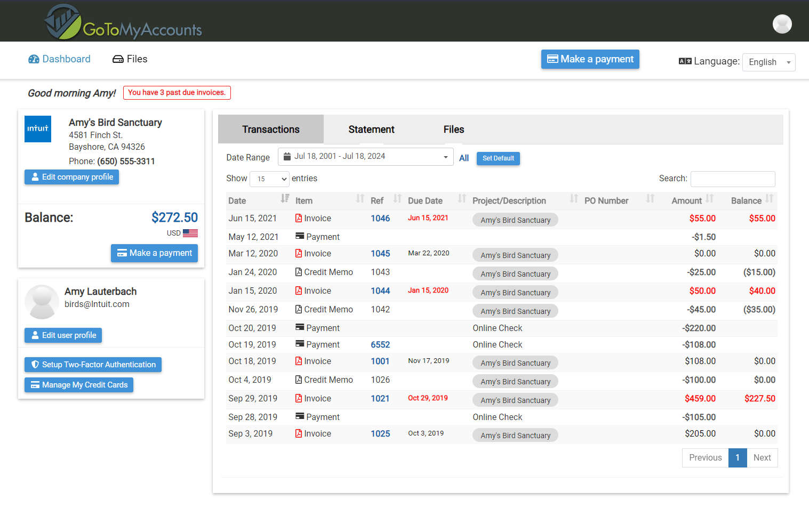Switch to the Statement tab

pos(371,130)
